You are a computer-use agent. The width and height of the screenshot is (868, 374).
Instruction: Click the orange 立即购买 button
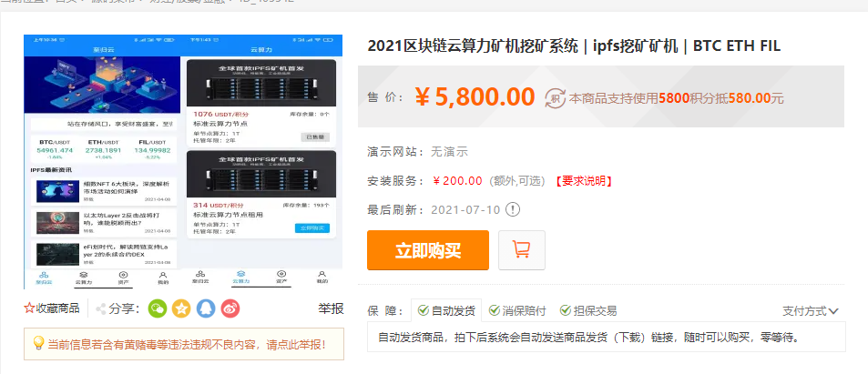(x=428, y=250)
